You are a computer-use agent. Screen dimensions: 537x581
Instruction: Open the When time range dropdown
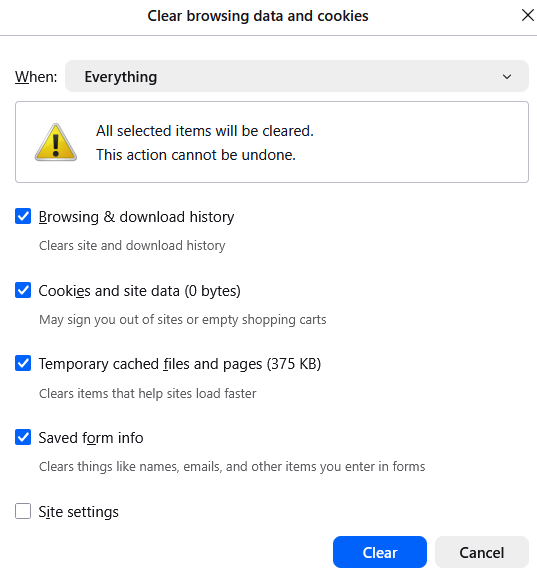(296, 76)
